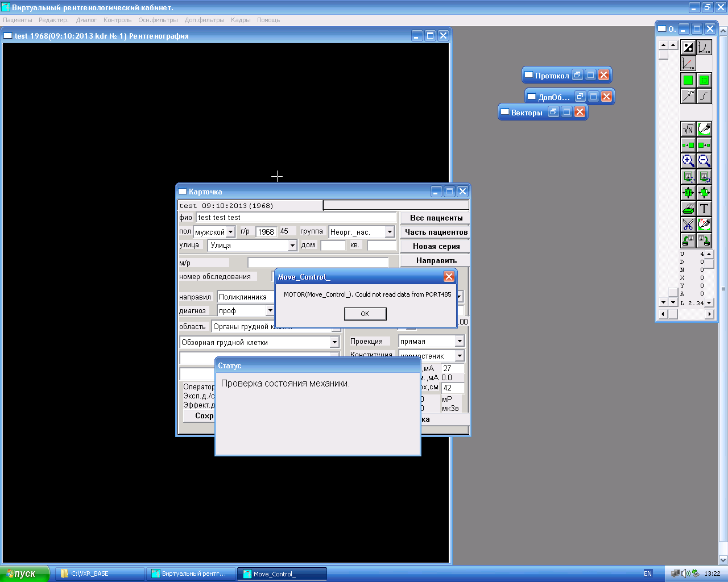Screen dimensions: 728x582
Task: Click the square root N filter icon
Action: [688, 130]
